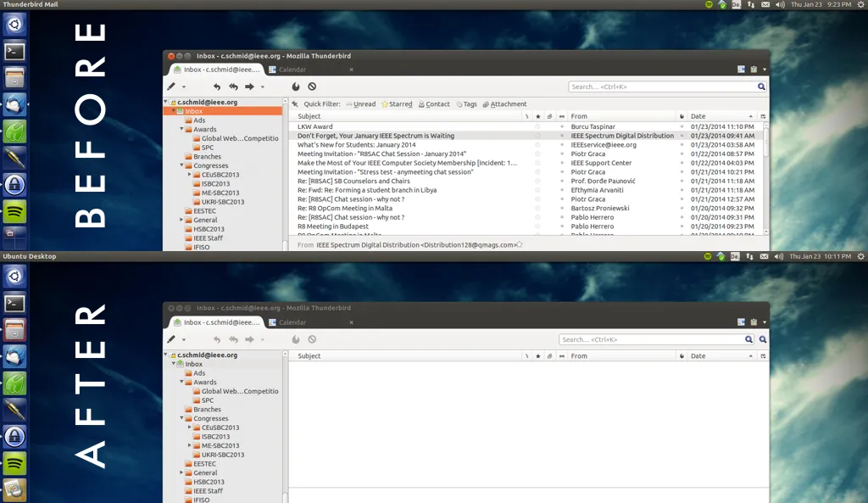Collapse Congresses folder in BEFORE folder tree
868x503 pixels.
tap(181, 165)
